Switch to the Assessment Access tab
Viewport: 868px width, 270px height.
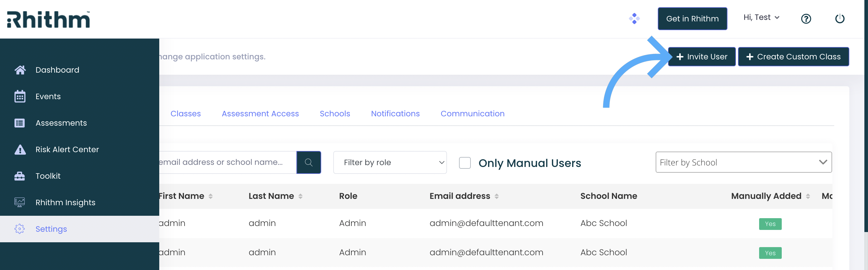[260, 114]
